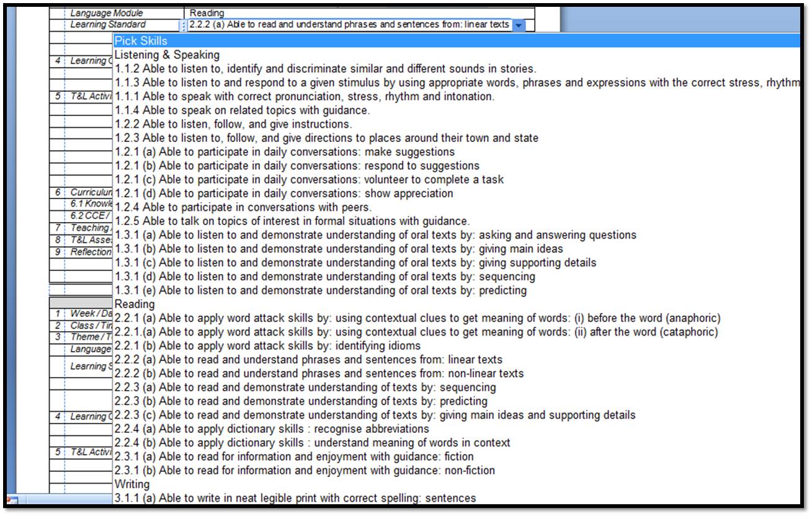The image size is (812, 516).
Task: Select 1.3.1 (a) asking and answering questions
Action: (375, 234)
